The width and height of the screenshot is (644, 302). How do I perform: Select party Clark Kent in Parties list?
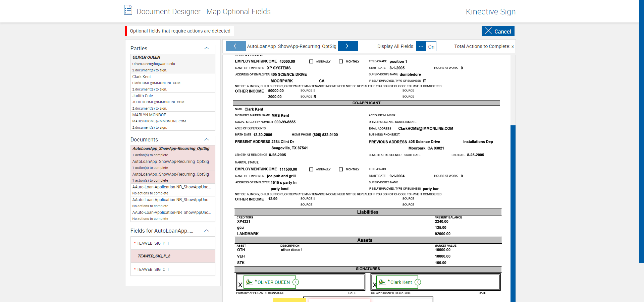tap(173, 83)
